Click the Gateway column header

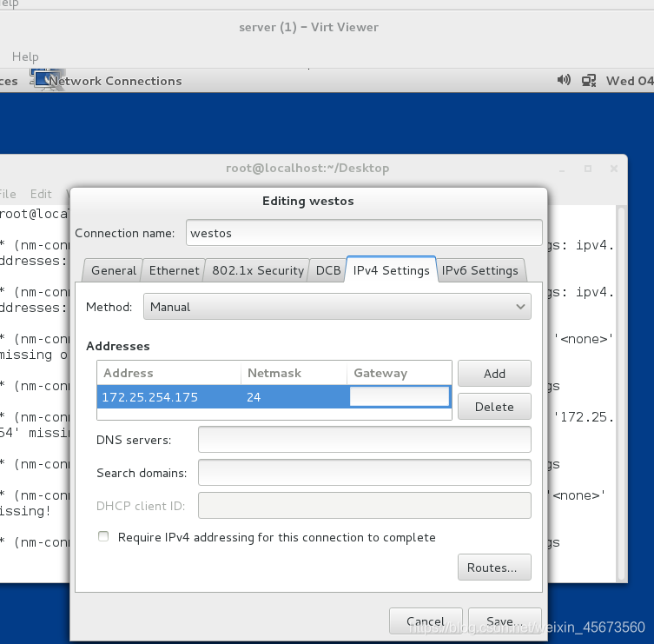point(400,373)
